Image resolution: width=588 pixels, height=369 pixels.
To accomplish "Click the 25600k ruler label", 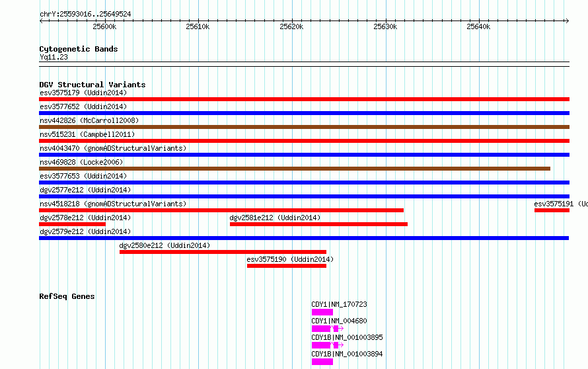I will coord(104,26).
